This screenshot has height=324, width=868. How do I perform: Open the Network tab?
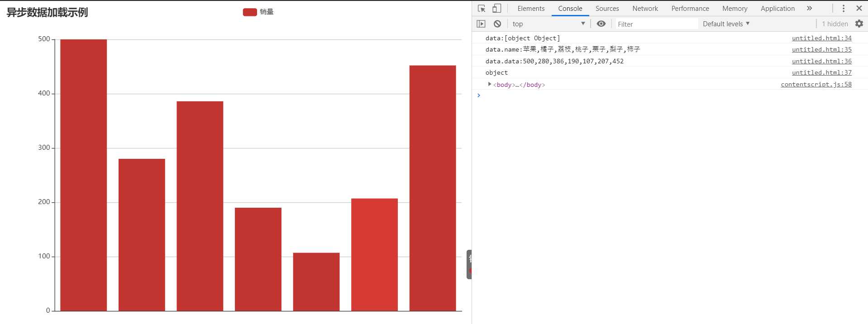(645, 9)
